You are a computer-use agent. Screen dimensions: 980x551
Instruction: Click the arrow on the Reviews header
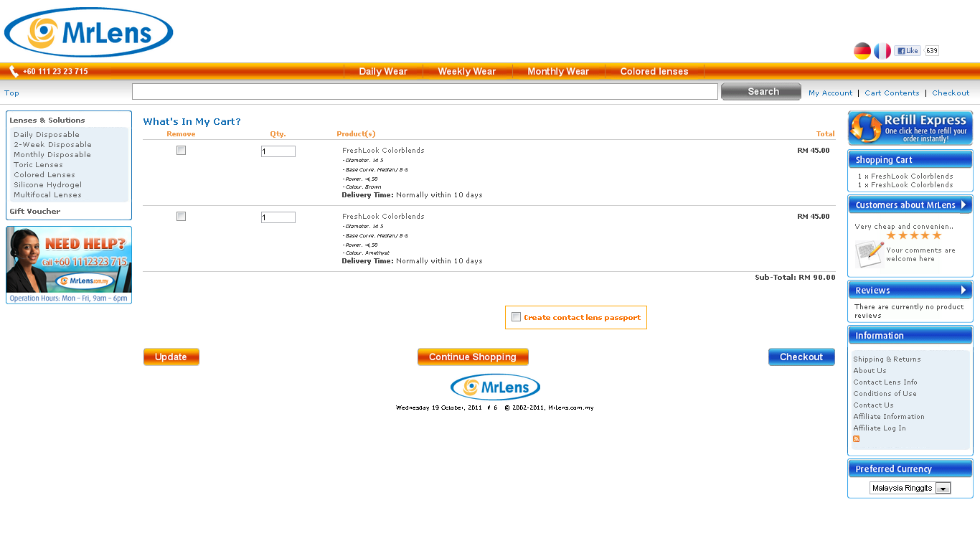[x=964, y=290]
